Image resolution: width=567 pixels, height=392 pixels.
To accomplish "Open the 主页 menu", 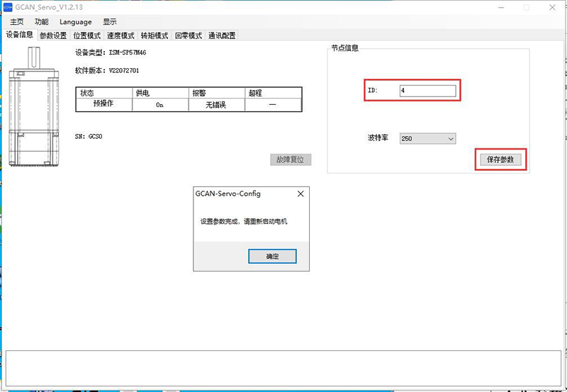I will 17,22.
